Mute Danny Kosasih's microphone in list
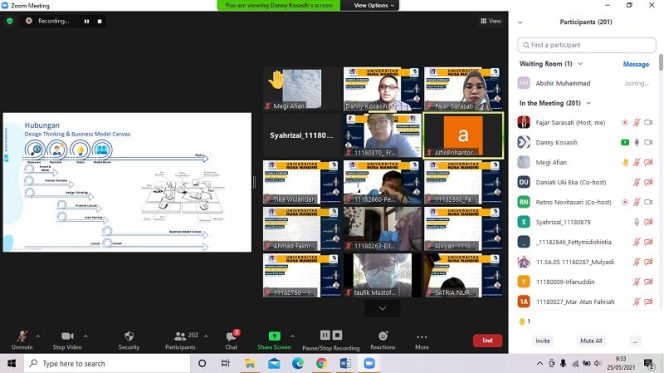This screenshot has height=373, width=664. [x=636, y=143]
